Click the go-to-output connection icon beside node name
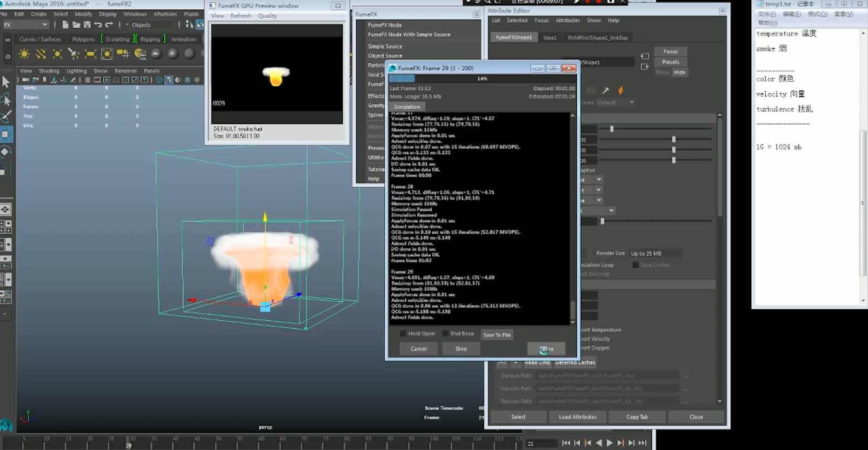This screenshot has height=450, width=868. [x=645, y=67]
